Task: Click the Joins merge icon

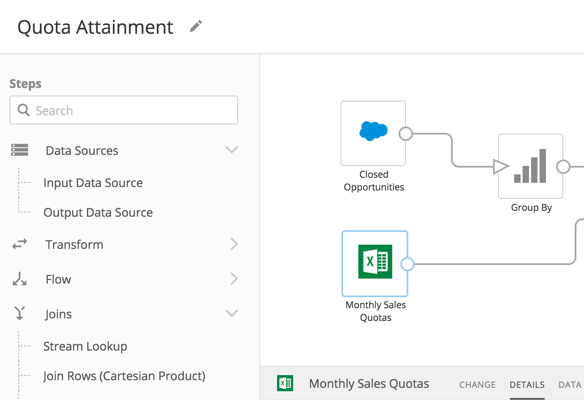Action: tap(19, 313)
